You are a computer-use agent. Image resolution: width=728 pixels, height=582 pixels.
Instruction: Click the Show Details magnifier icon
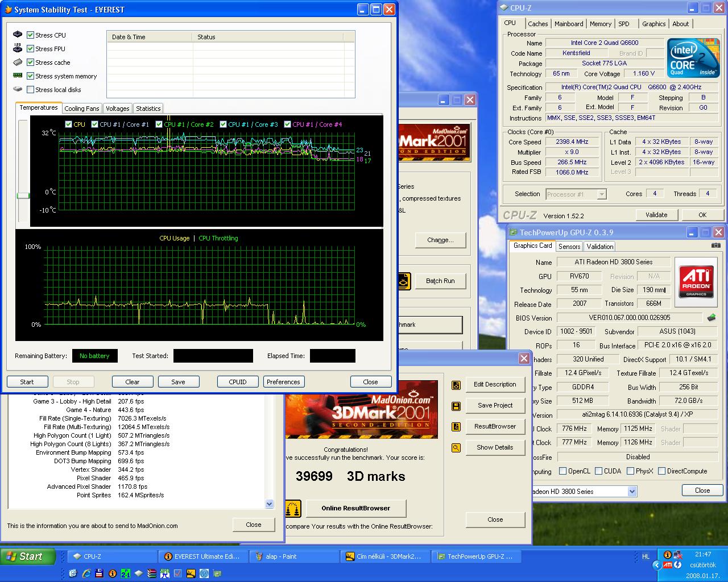(456, 448)
